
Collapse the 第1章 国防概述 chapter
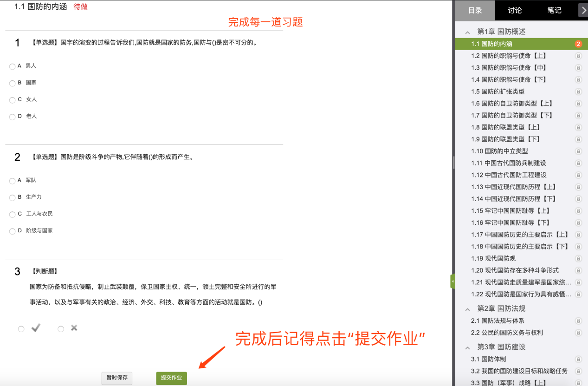point(468,32)
